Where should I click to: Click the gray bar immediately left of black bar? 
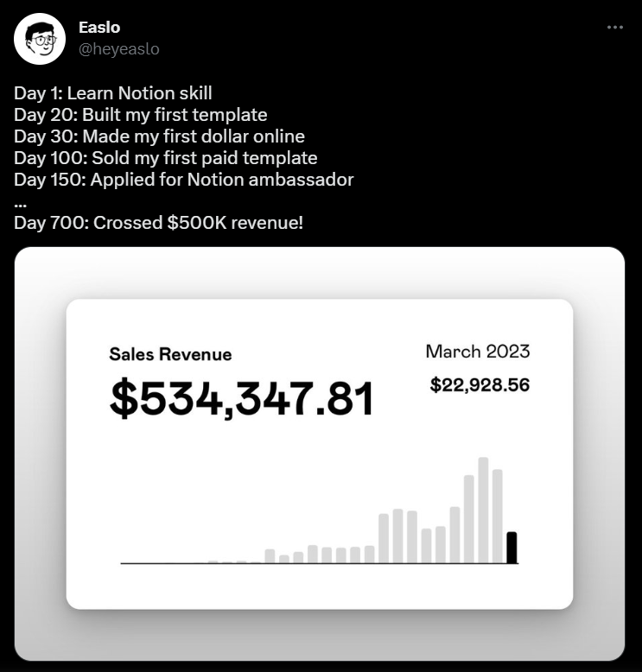[498, 516]
